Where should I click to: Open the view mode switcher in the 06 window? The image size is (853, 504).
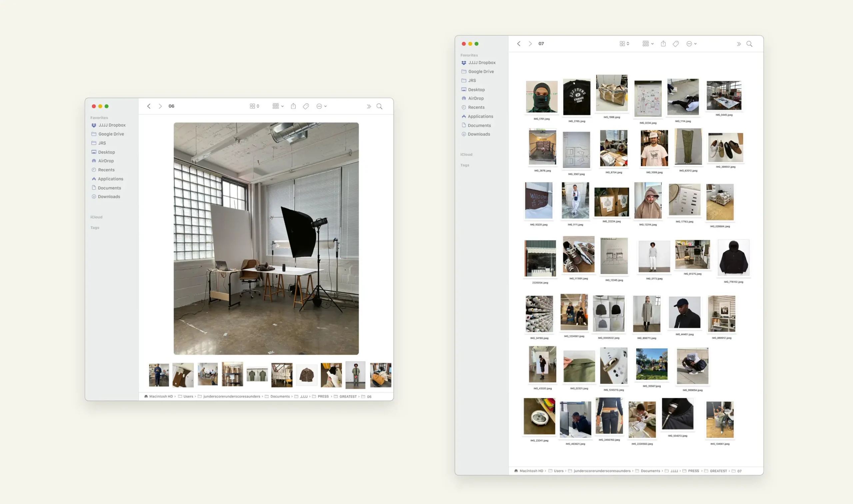(254, 106)
